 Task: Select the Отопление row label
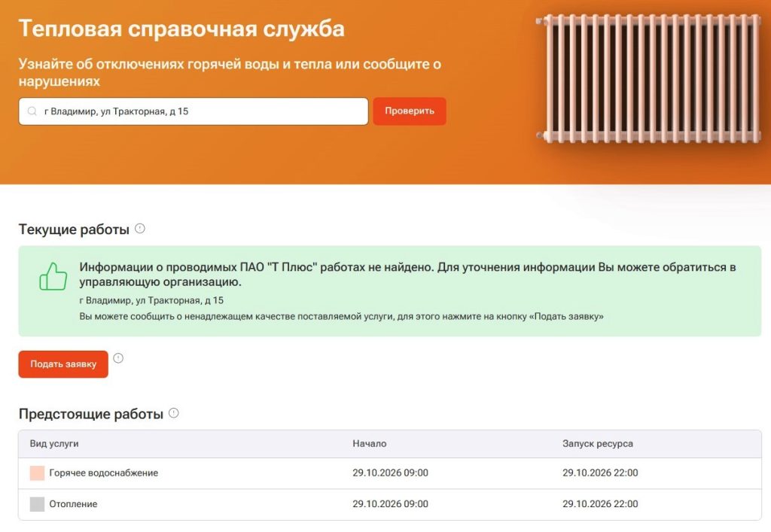(73, 504)
